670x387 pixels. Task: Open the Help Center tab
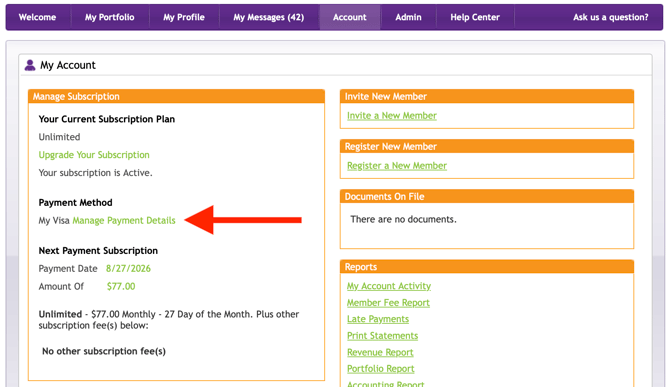coord(475,17)
